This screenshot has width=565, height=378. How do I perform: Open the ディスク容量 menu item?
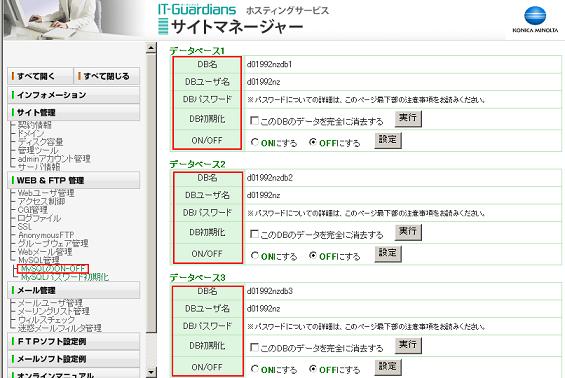pos(40,142)
